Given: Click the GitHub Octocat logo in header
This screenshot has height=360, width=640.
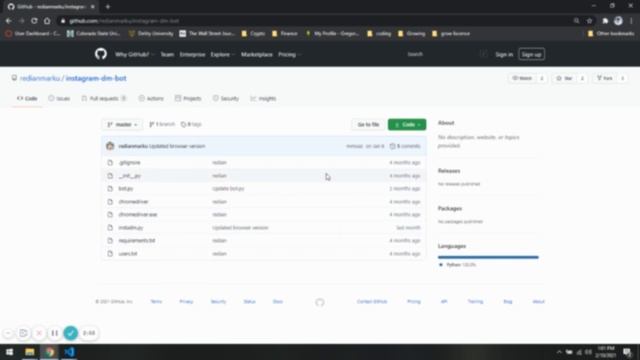Looking at the screenshot, I should click(x=101, y=54).
